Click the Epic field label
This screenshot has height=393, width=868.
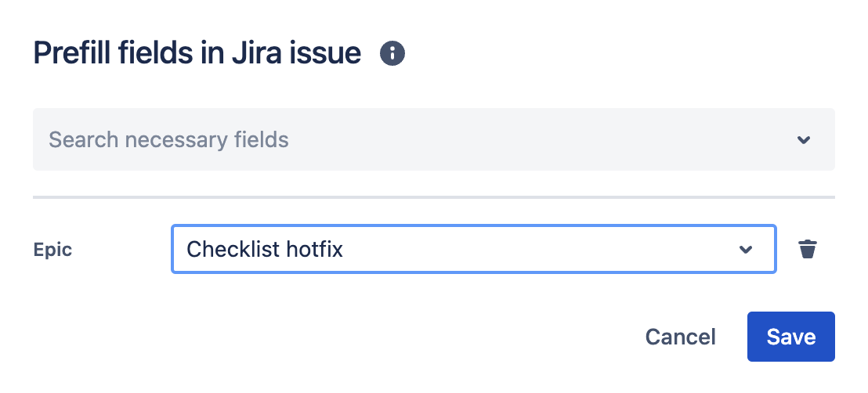tap(52, 250)
